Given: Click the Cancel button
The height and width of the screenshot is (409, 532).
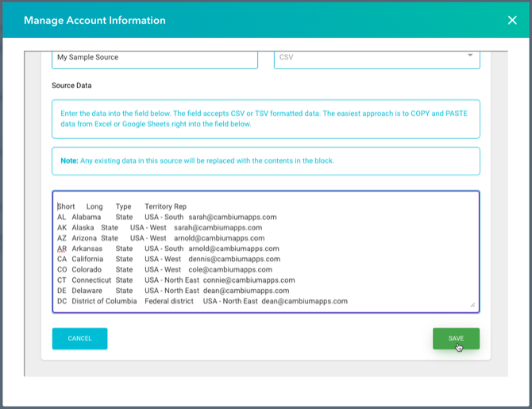Looking at the screenshot, I should click(x=79, y=338).
